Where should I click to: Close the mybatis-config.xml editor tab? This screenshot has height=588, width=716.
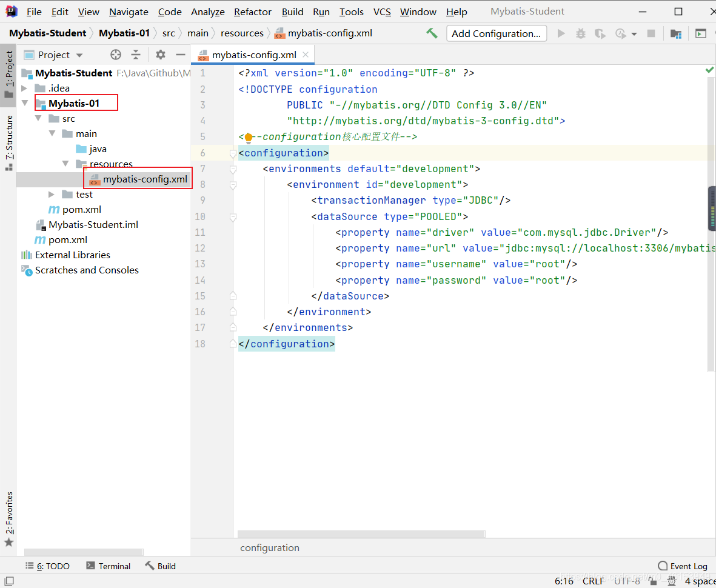point(306,55)
